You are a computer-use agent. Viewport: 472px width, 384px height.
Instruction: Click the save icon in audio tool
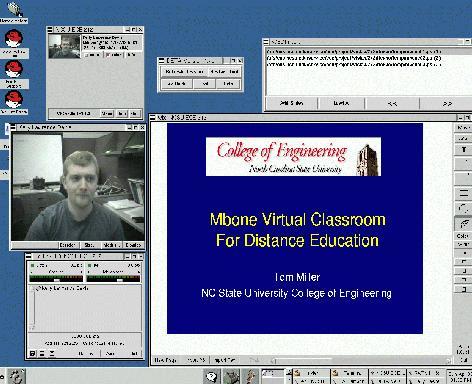[33, 353]
